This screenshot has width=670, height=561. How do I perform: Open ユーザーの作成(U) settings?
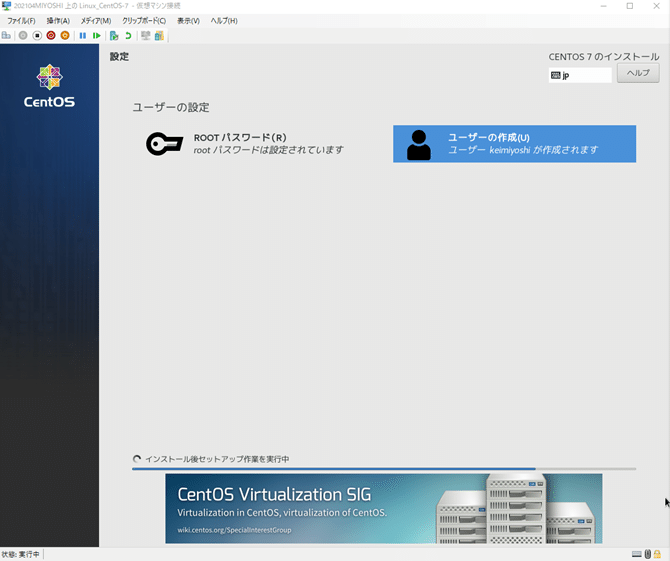coord(514,144)
